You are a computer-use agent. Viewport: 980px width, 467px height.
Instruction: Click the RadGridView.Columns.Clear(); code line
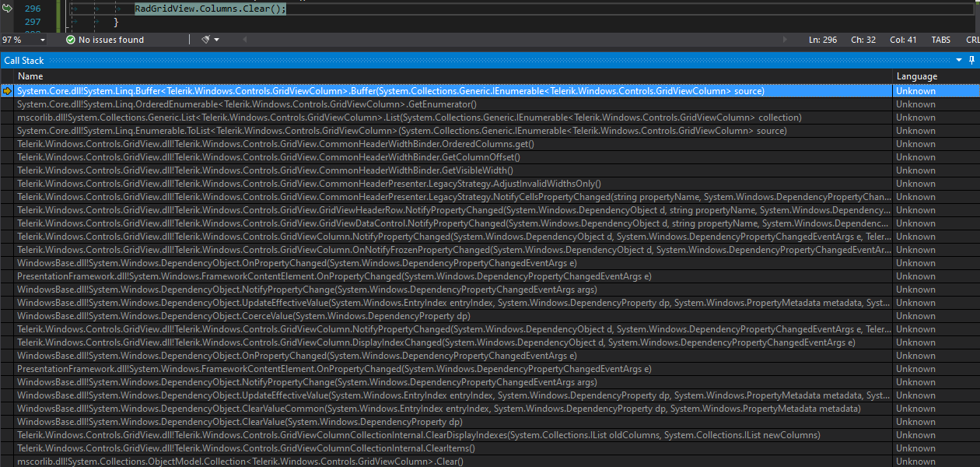(210, 9)
